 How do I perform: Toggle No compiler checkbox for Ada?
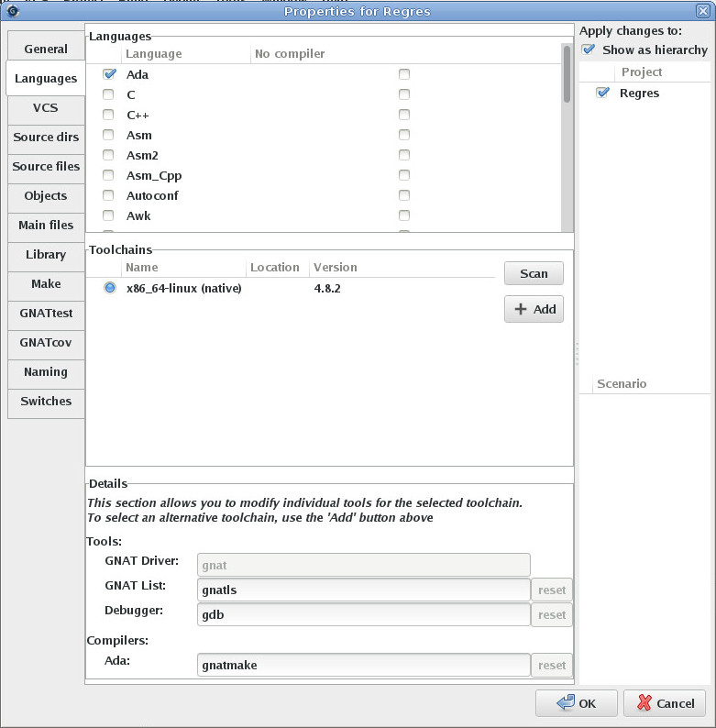click(404, 74)
